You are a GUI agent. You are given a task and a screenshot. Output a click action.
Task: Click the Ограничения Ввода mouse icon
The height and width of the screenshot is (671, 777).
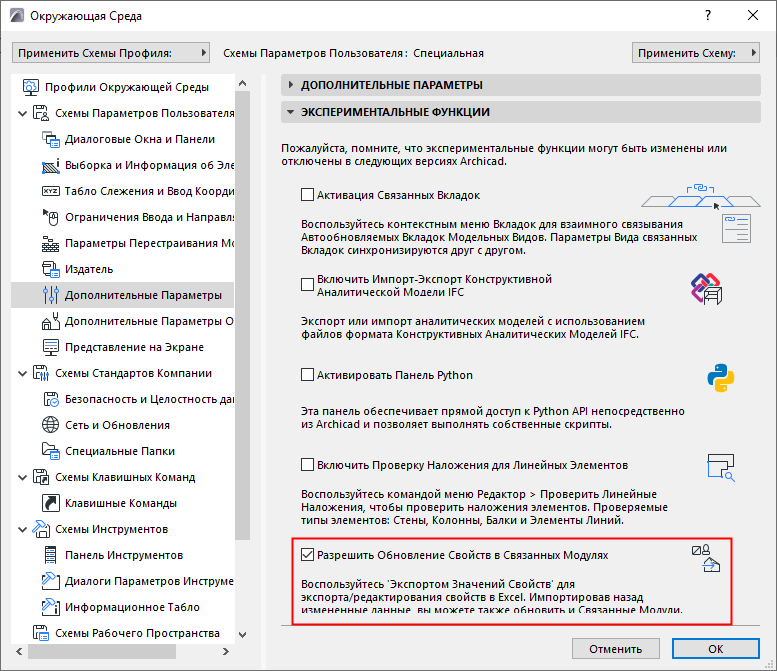(x=51, y=217)
